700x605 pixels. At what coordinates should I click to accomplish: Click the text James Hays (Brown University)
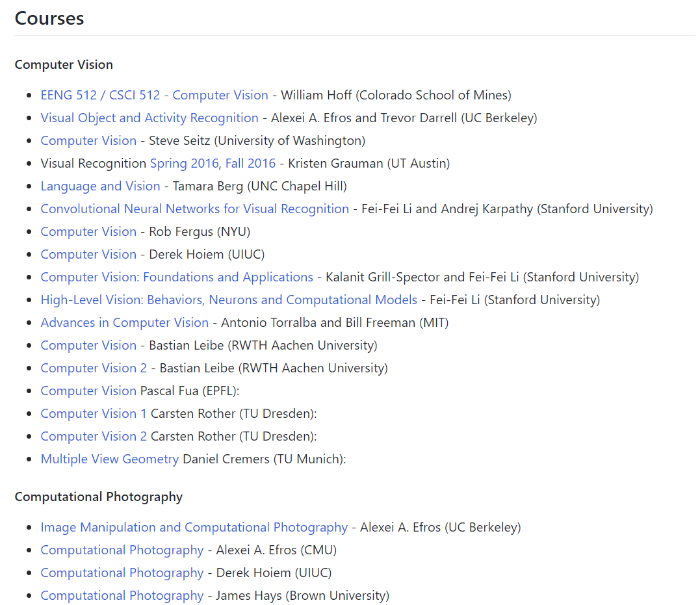click(303, 596)
